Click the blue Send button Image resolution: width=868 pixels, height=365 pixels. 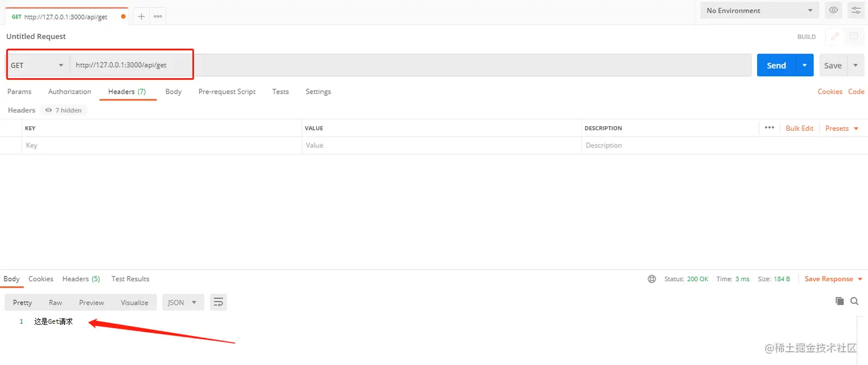(776, 65)
